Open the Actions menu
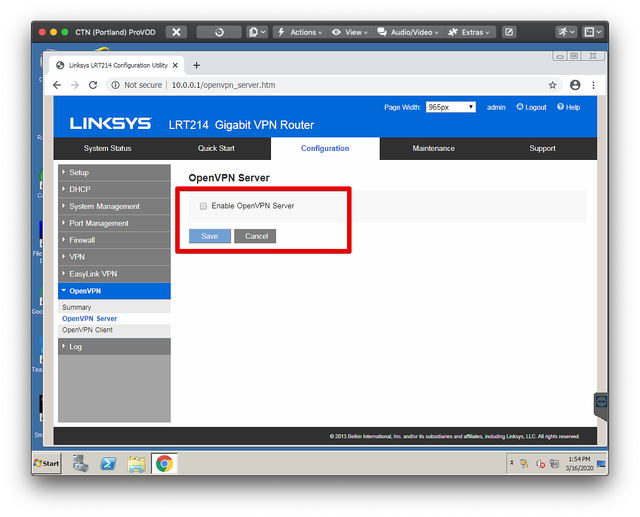Viewport: 640px width, 517px height. click(300, 32)
